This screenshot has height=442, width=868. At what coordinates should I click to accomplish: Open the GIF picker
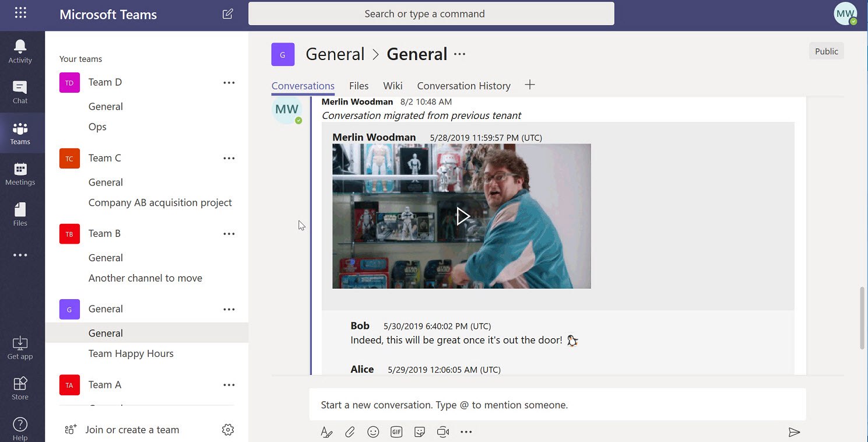point(396,432)
